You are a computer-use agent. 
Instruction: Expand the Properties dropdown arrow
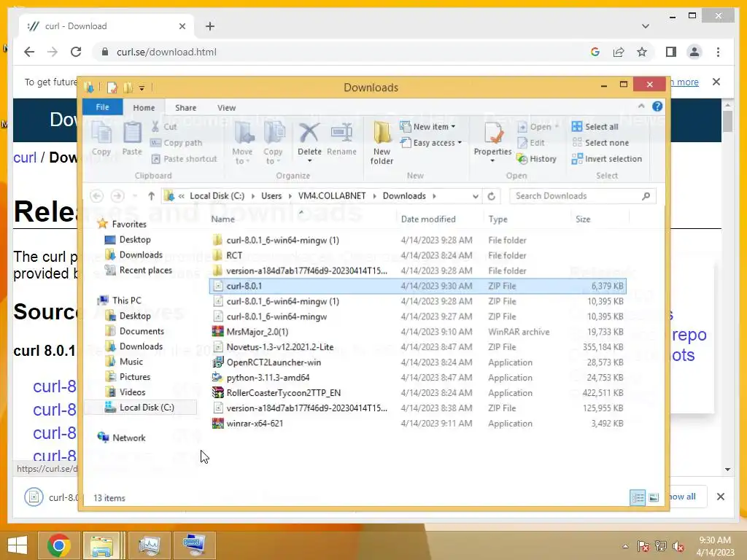[x=492, y=161]
